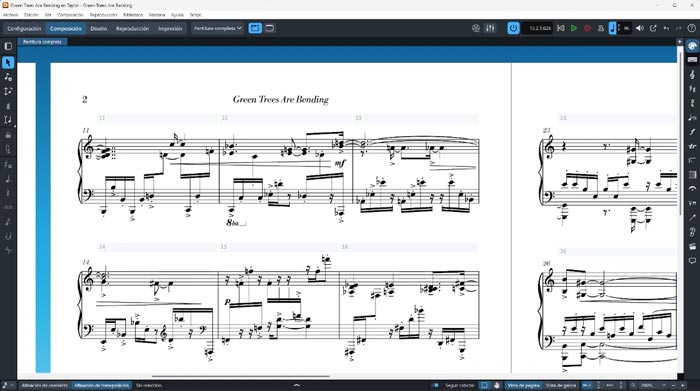Screen dimensions: 700x391
Task: Toggle the blue Activate project power button
Action: click(513, 28)
